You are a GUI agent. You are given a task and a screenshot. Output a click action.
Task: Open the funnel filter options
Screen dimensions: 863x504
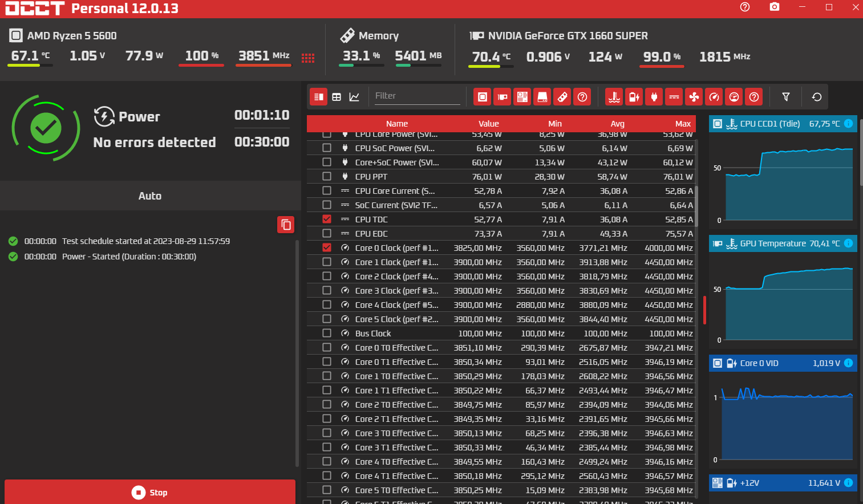pyautogui.click(x=786, y=97)
